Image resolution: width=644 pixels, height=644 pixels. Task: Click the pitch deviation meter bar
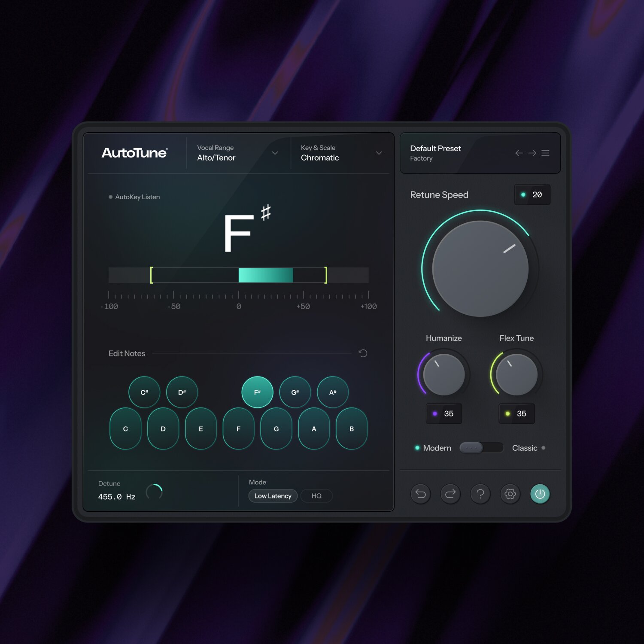239,275
